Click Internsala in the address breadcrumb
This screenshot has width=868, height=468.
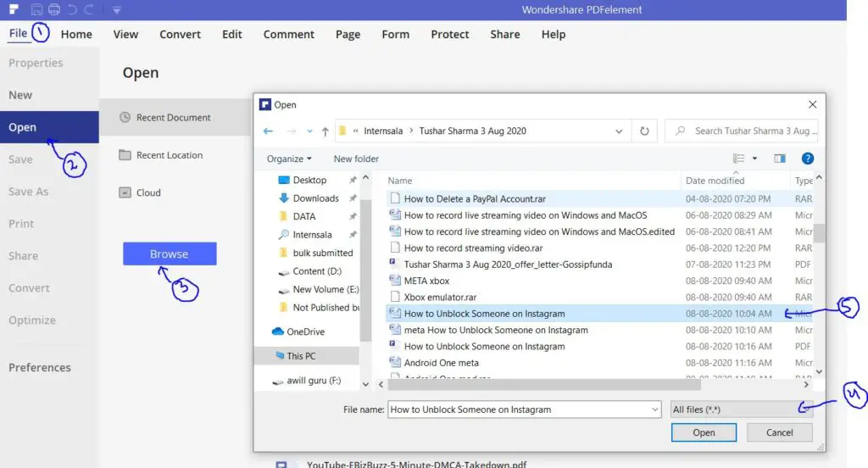[383, 131]
